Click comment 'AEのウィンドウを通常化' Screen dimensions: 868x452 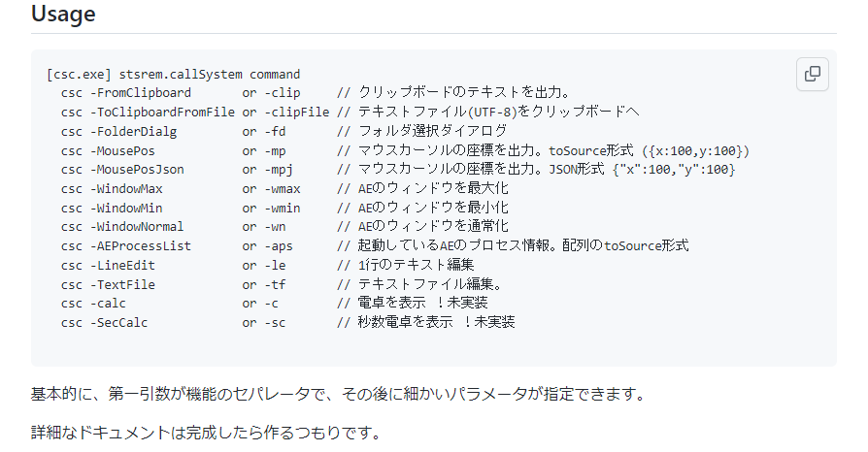click(x=433, y=226)
